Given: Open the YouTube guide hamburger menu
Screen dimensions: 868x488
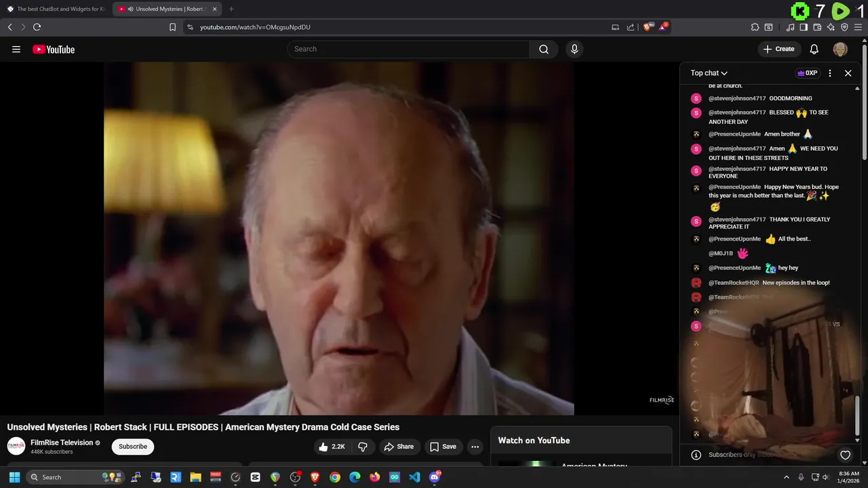Looking at the screenshot, I should pos(16,49).
